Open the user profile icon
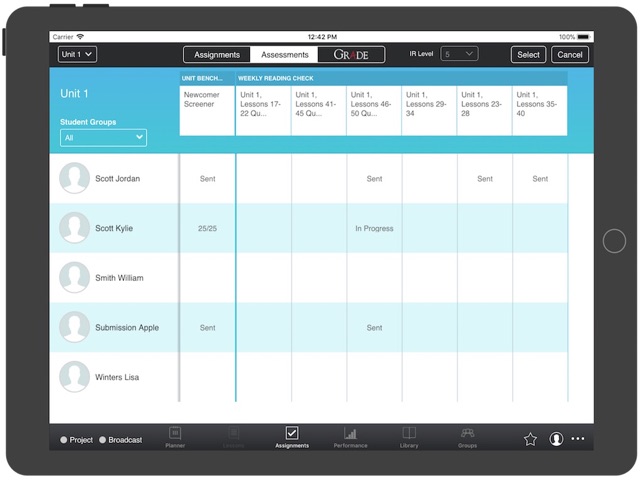643x482 pixels. tap(556, 439)
